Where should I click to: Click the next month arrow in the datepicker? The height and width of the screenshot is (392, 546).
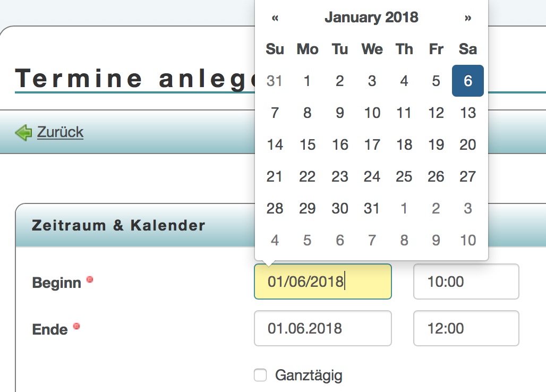pos(468,18)
